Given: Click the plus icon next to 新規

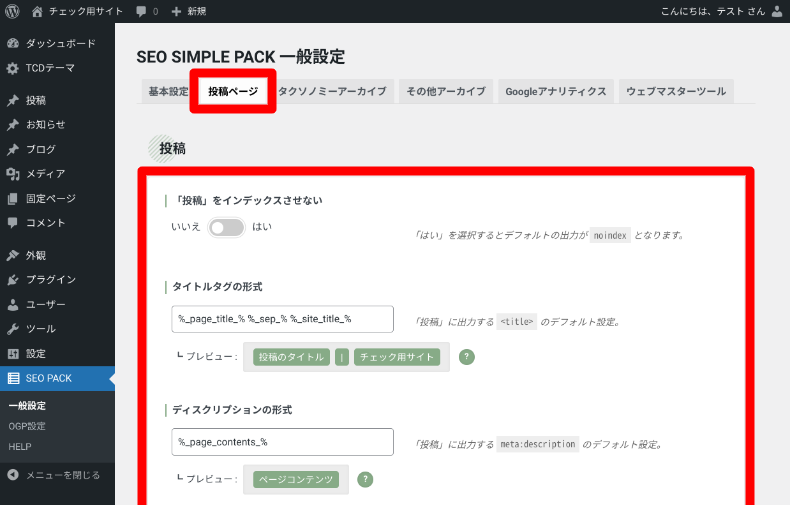Looking at the screenshot, I should [176, 12].
